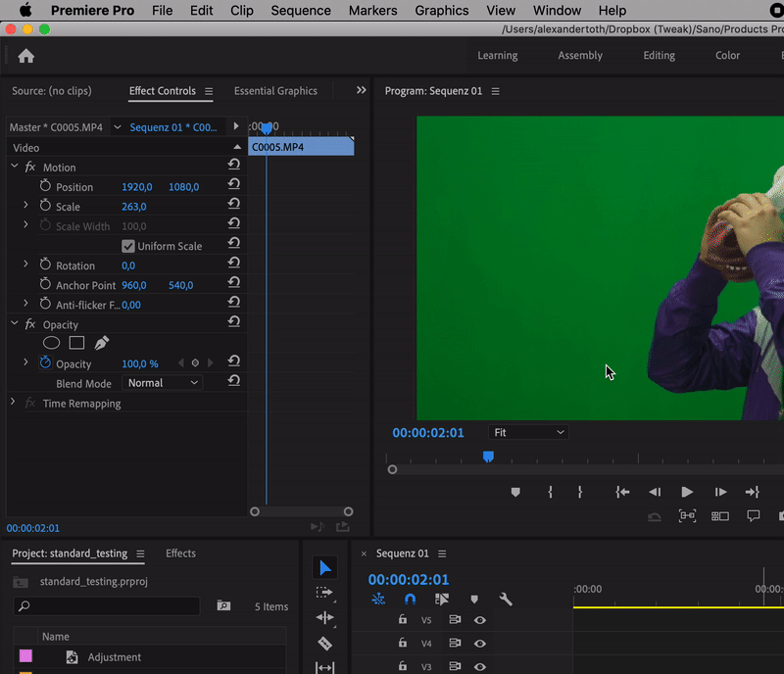784x674 pixels.
Task: Click the Home icon in the top toolbar
Action: [26, 56]
